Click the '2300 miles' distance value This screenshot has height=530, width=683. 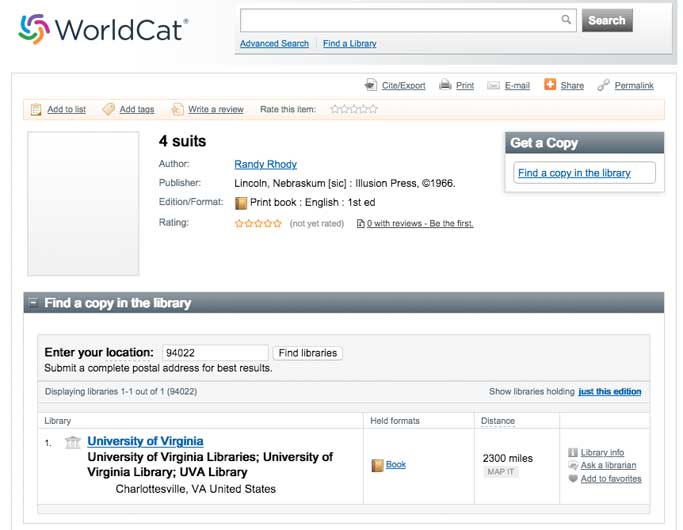507,459
